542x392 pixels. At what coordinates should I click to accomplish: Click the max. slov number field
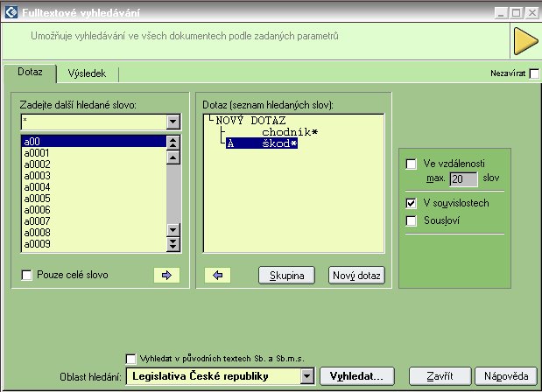pos(463,178)
